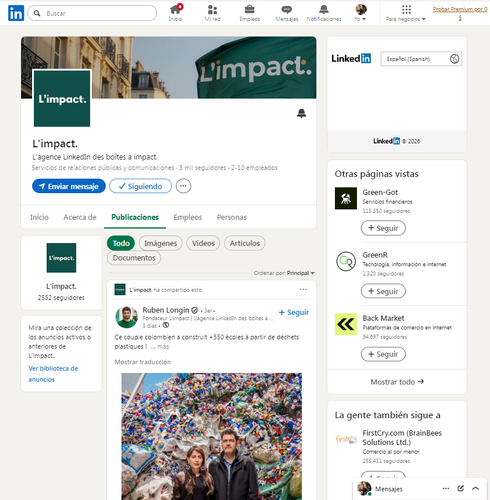The width and height of the screenshot is (490, 500).
Task: Click Mostrar traducción
Action: coord(143,362)
